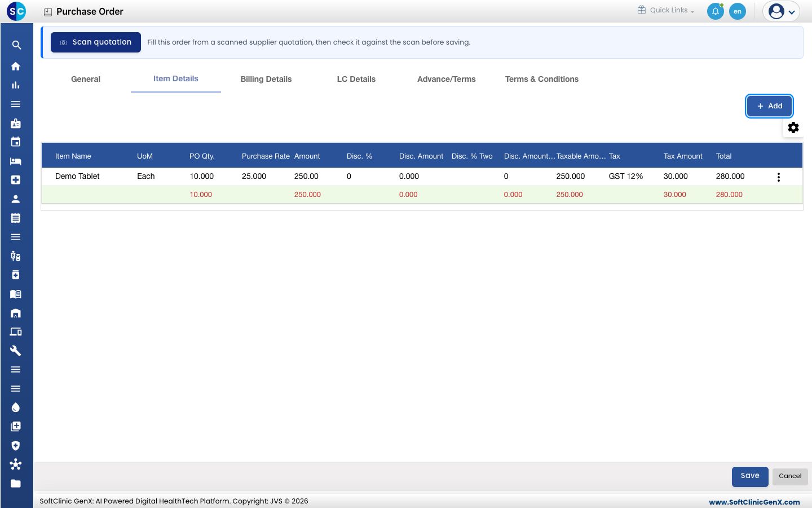This screenshot has height=508, width=812.
Task: Open the blood drop sidebar icon
Action: tap(16, 408)
